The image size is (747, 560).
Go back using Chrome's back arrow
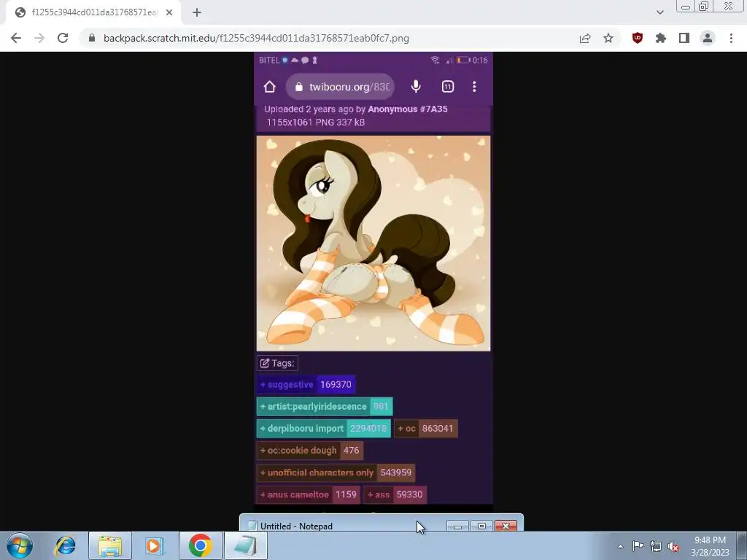click(x=16, y=38)
